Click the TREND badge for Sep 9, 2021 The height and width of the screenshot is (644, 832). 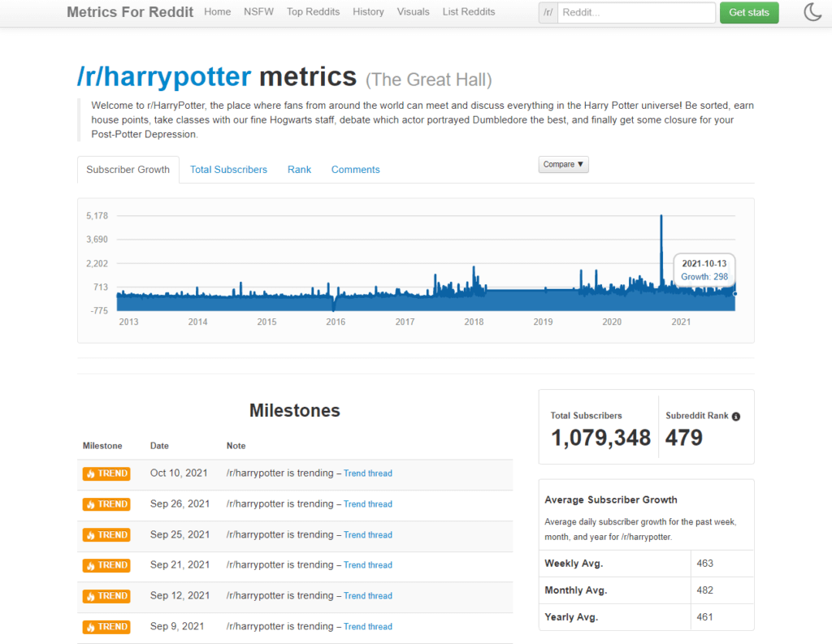106,626
